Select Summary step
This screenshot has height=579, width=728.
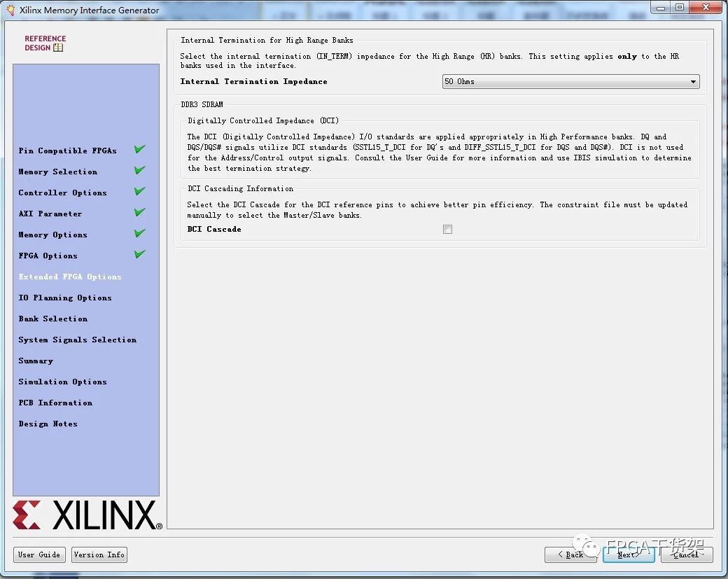[x=36, y=361]
